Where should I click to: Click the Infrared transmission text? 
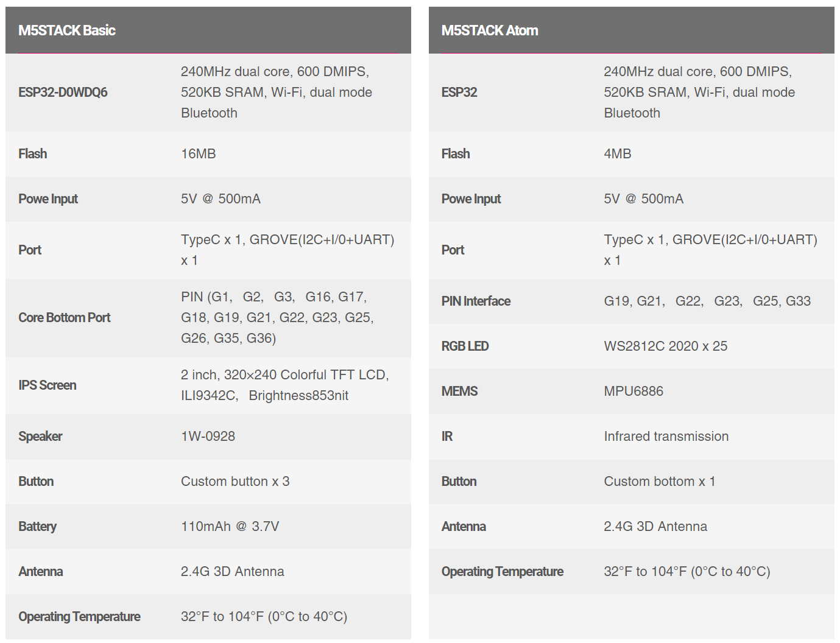click(666, 437)
